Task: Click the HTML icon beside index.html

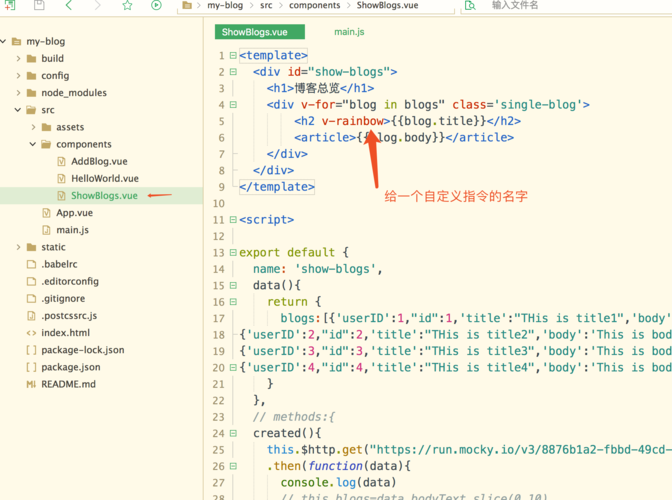Action: [31, 332]
